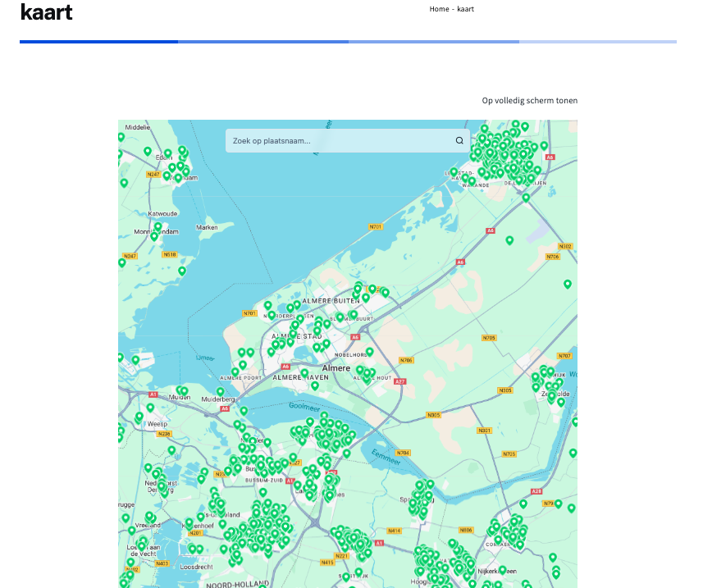The width and height of the screenshot is (703, 588).
Task: Click the isolated marker below the N706 label
Action: 568,284
